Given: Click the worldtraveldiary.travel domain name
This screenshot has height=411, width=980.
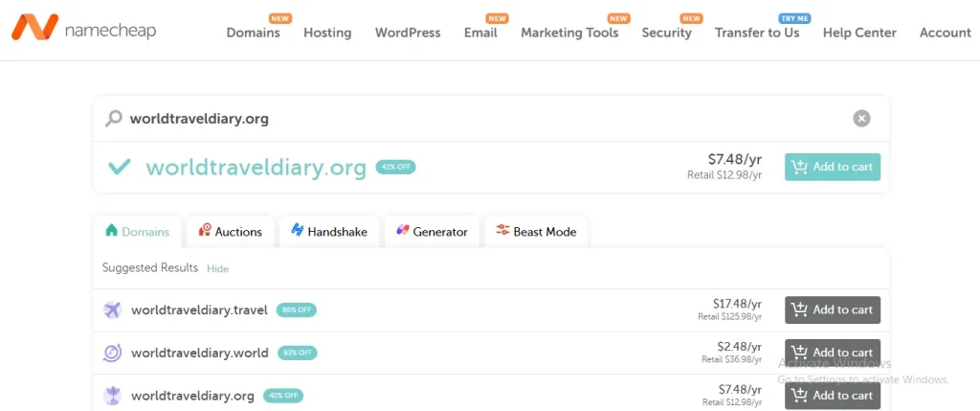Looking at the screenshot, I should pyautogui.click(x=199, y=309).
